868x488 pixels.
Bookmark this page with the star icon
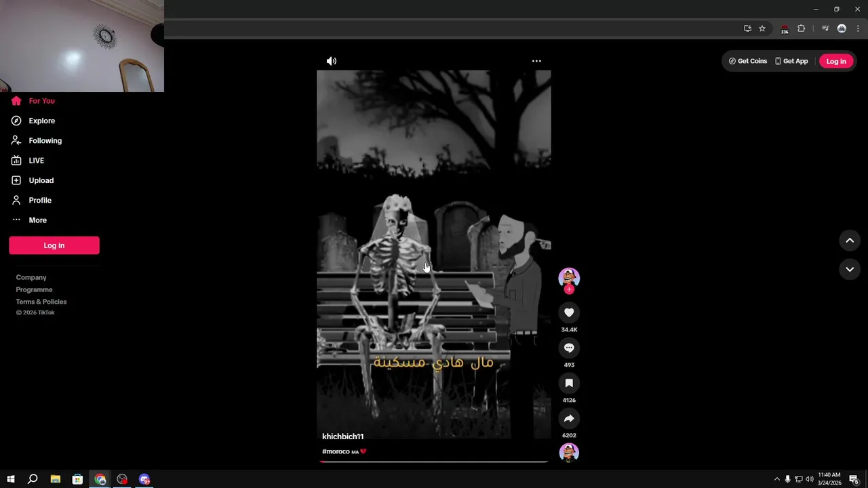[x=762, y=28]
